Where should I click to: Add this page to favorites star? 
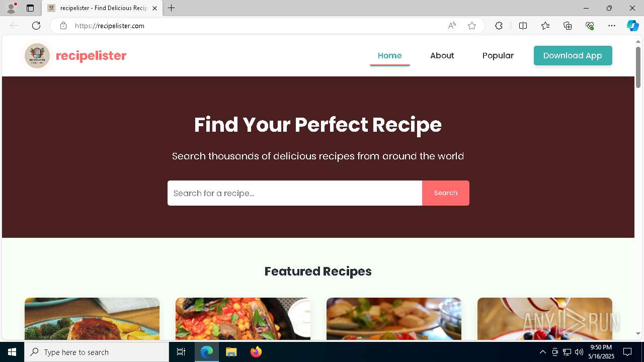point(472,26)
